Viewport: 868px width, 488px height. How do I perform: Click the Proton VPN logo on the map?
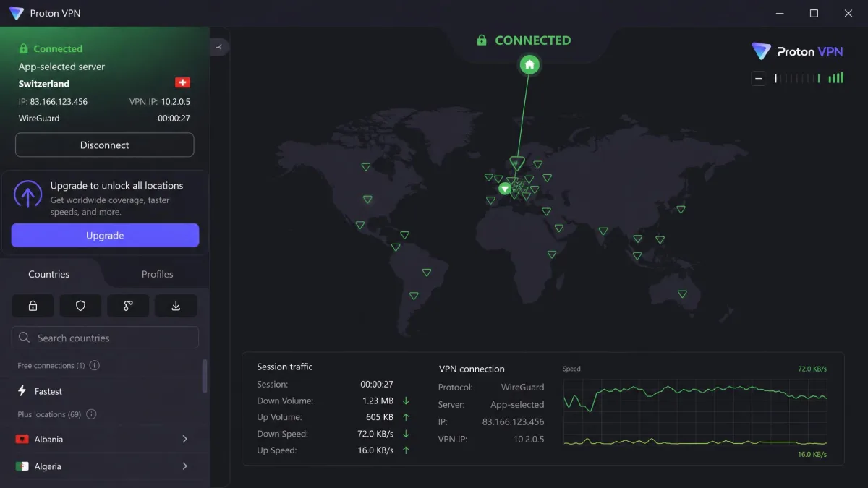[796, 51]
